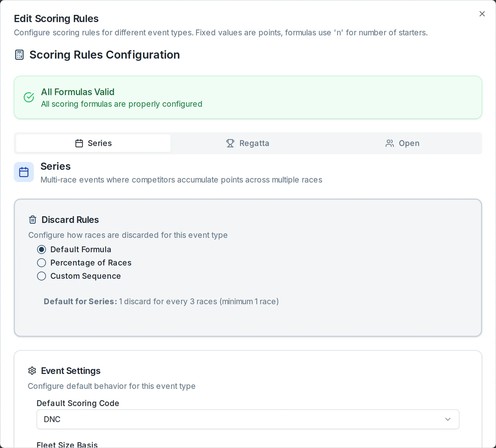Select the Custom Sequence radio button
This screenshot has width=496, height=448.
[42, 276]
